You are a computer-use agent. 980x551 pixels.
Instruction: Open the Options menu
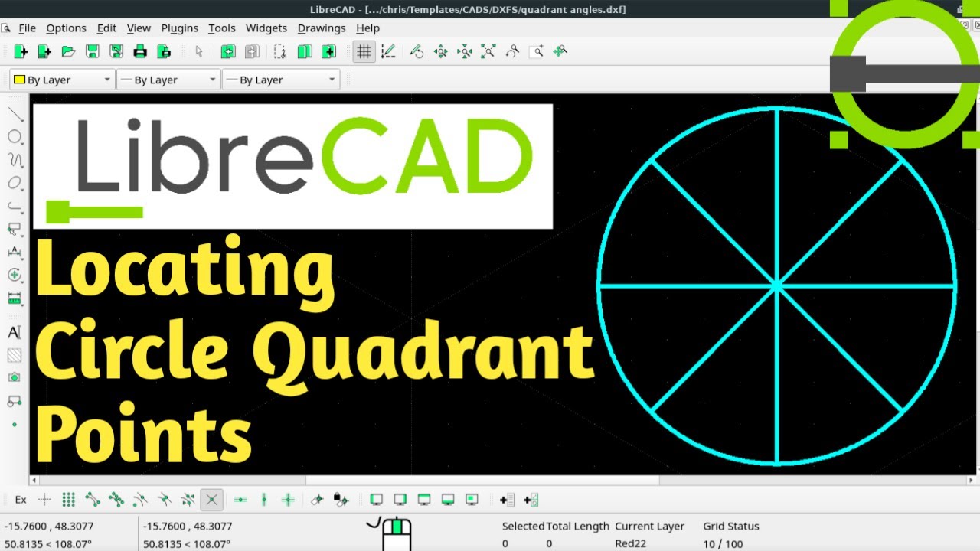pyautogui.click(x=66, y=28)
